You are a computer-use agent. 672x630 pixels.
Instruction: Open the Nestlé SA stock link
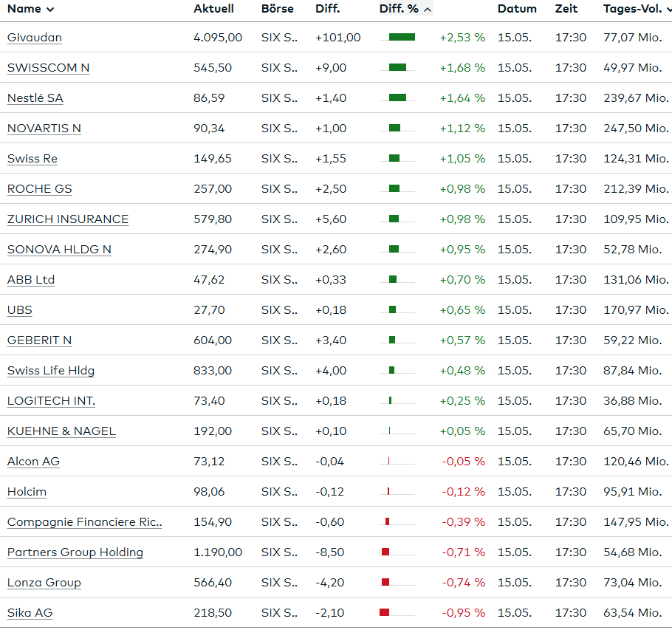tap(35, 98)
